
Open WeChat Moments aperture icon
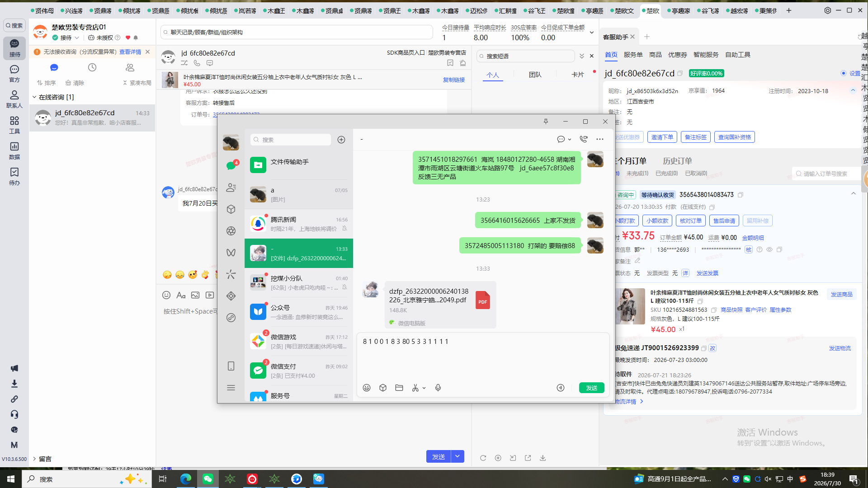231,231
